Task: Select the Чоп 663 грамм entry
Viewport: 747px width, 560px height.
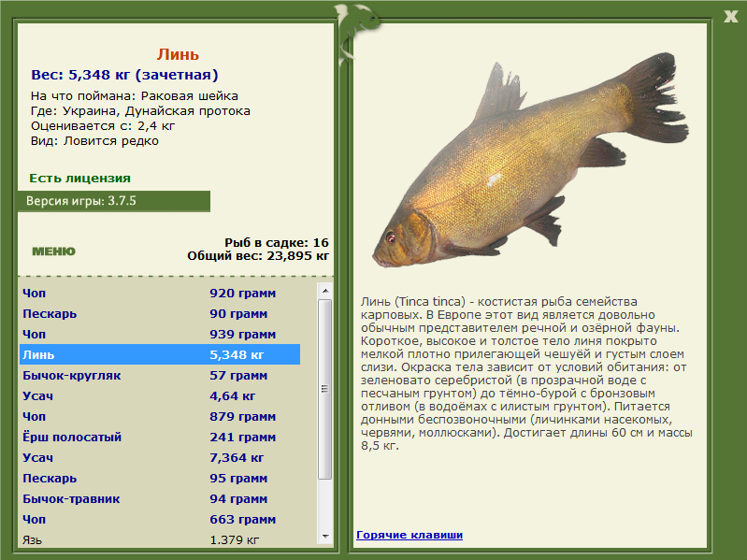Action: 160,520
